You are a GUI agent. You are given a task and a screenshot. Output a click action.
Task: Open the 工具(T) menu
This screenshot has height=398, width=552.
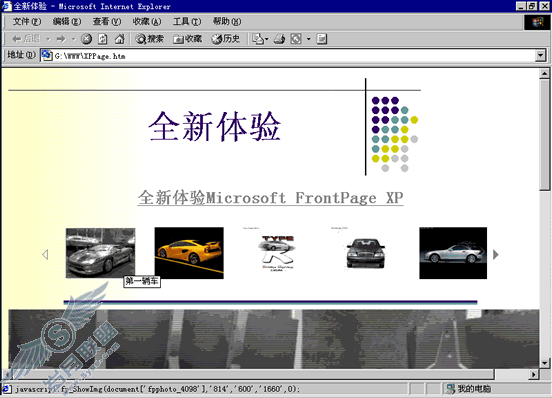tap(187, 21)
